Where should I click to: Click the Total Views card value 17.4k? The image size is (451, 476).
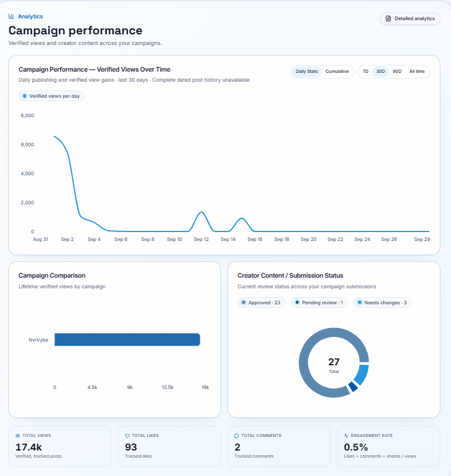click(28, 447)
